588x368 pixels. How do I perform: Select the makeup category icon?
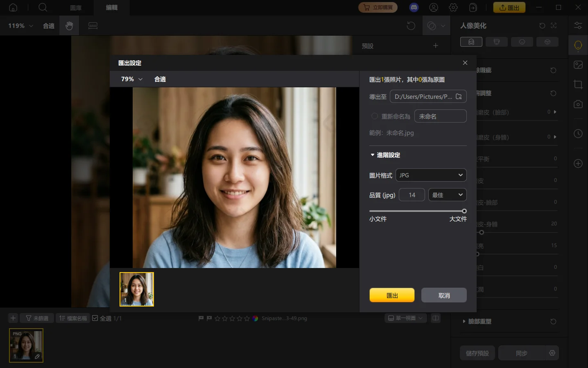[x=547, y=41]
